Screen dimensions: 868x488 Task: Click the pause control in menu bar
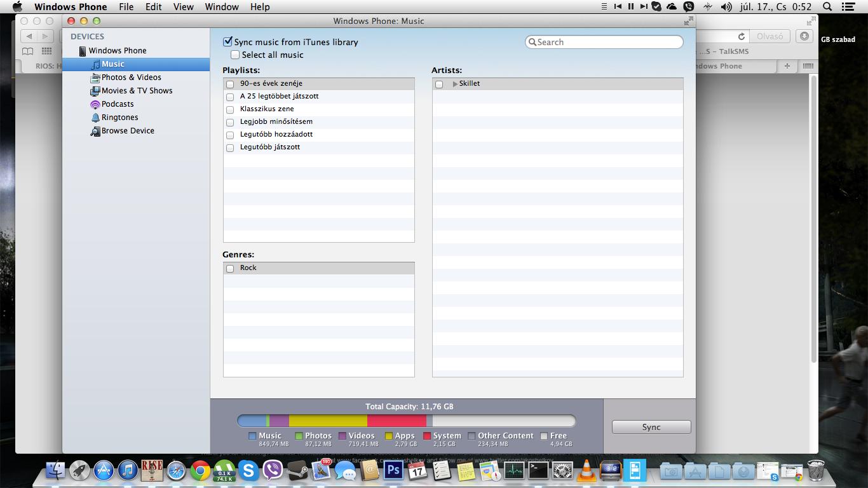click(x=631, y=6)
